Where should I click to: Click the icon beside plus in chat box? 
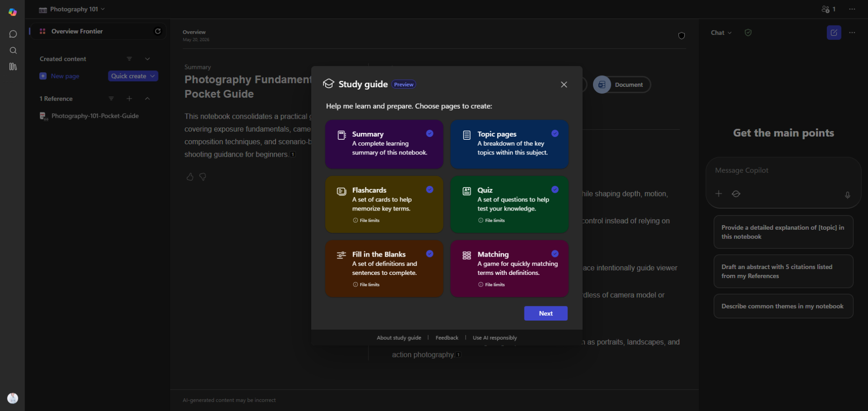(x=736, y=194)
